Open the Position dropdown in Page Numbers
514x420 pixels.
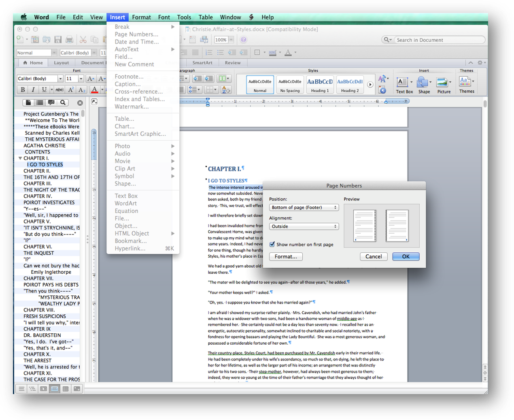pos(304,207)
